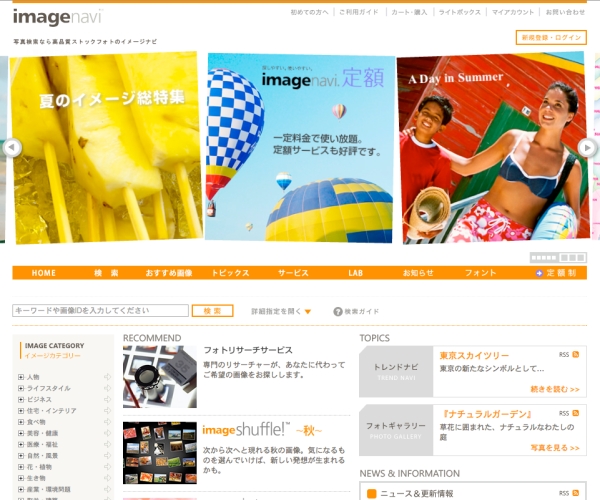Open RSS feed for ナチュラルガーデン gallery
Viewport: 600px width, 500px height.
tap(575, 413)
